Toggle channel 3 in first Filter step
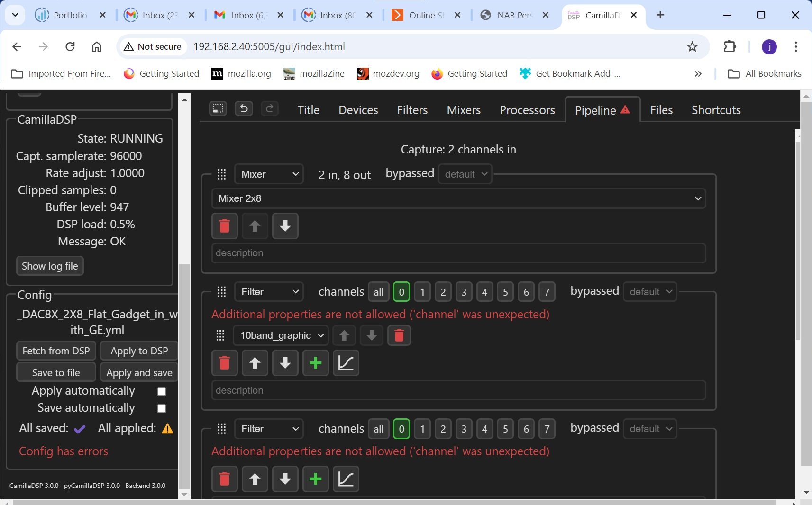 click(464, 292)
